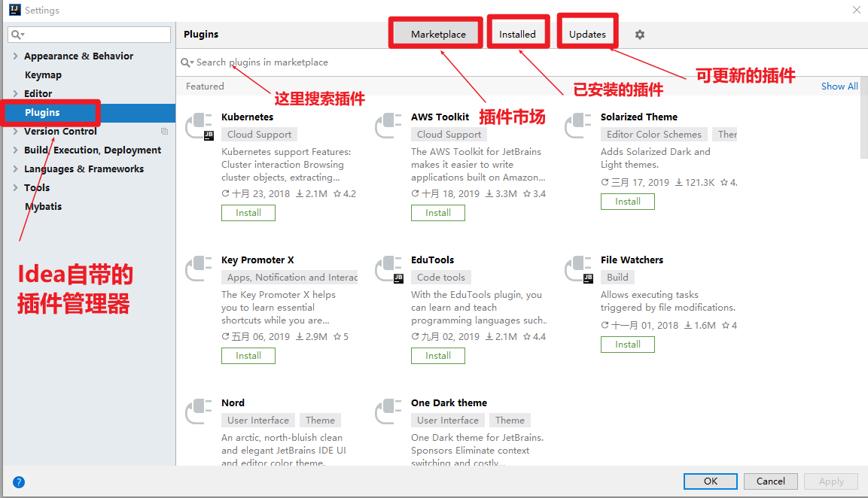Click One Dark theme's User Interface tag
The height and width of the screenshot is (498, 868).
[448, 420]
